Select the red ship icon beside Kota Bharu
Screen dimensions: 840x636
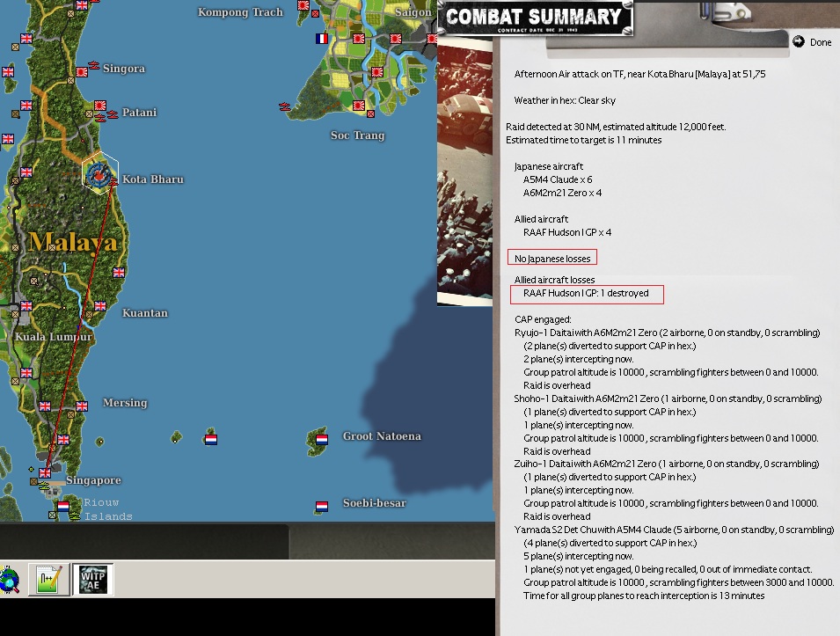pos(113,183)
